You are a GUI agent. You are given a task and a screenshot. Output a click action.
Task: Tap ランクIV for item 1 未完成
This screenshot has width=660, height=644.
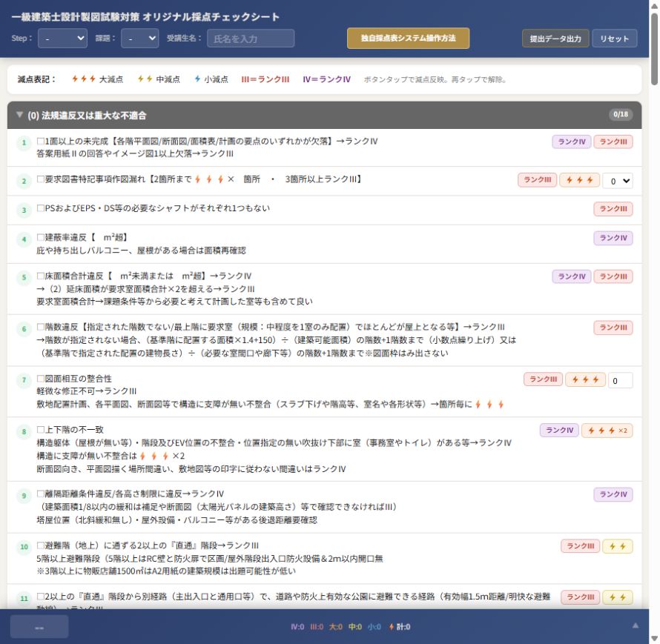coord(571,142)
